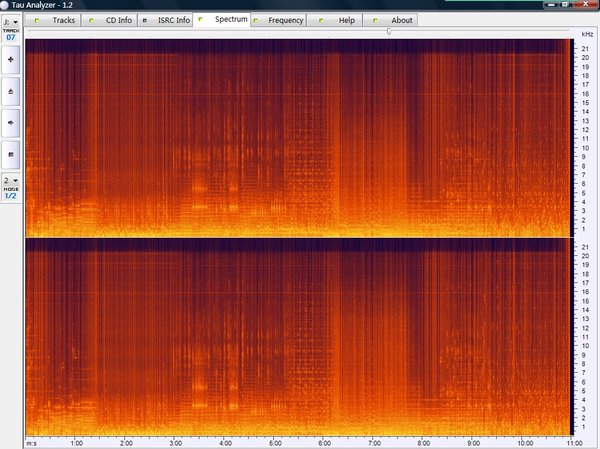Click the Frequency tab indicator light
The image size is (600, 449).
coord(256,20)
